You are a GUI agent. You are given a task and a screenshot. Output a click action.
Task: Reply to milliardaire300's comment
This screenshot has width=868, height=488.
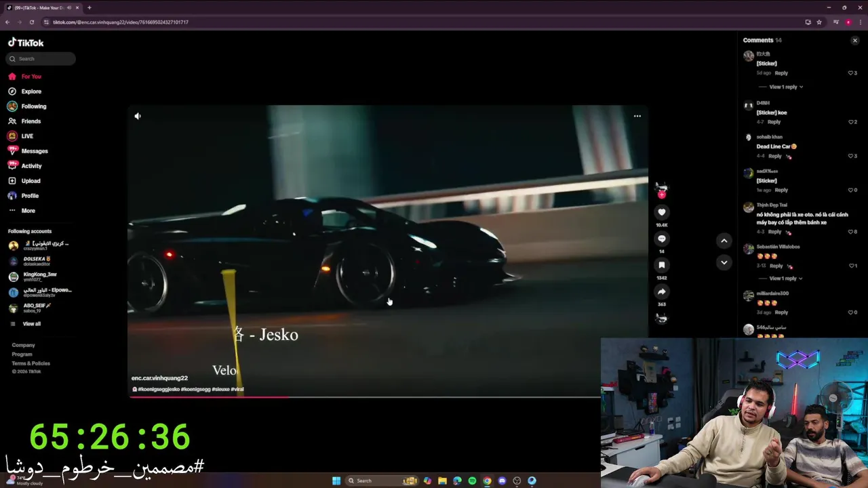(782, 312)
